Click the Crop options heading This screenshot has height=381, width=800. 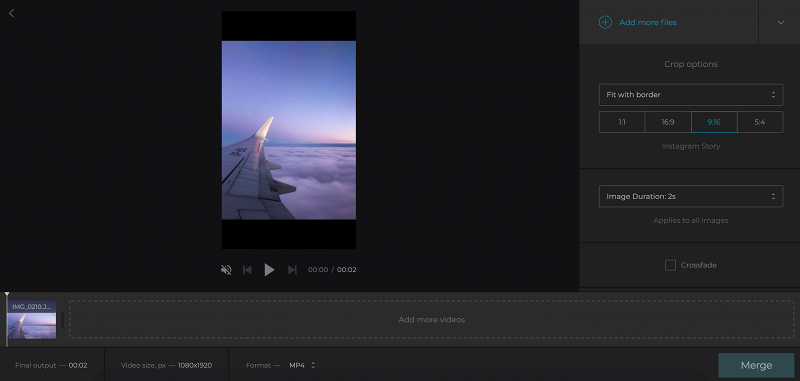pyautogui.click(x=691, y=64)
